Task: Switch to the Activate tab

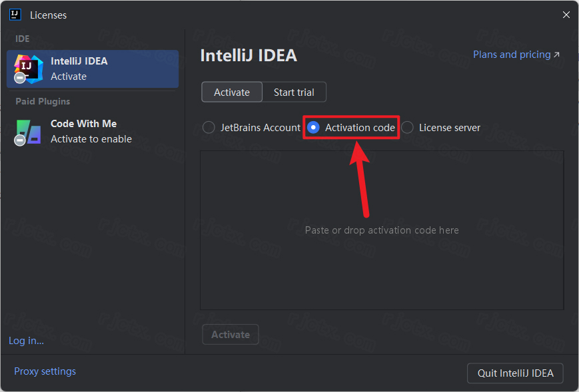Action: pos(232,93)
